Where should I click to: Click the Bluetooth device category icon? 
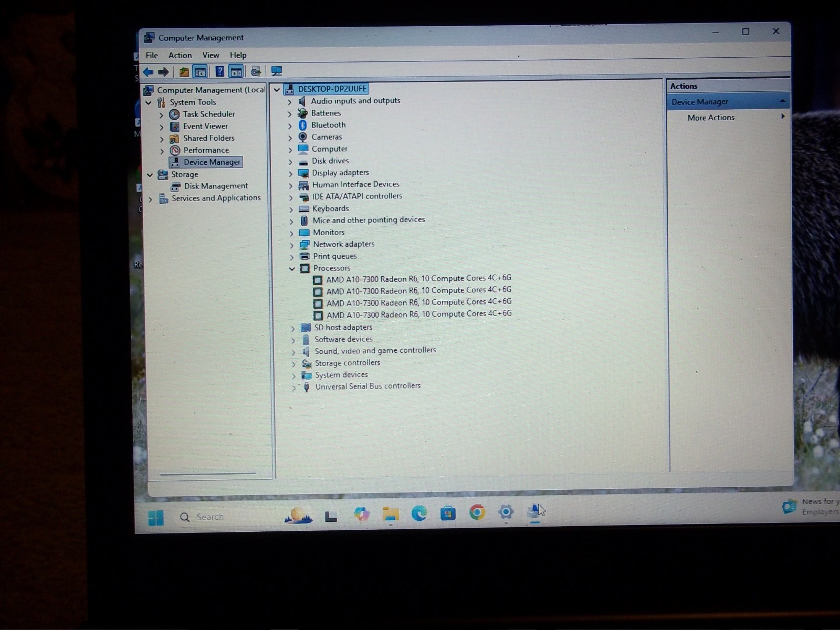coord(302,125)
